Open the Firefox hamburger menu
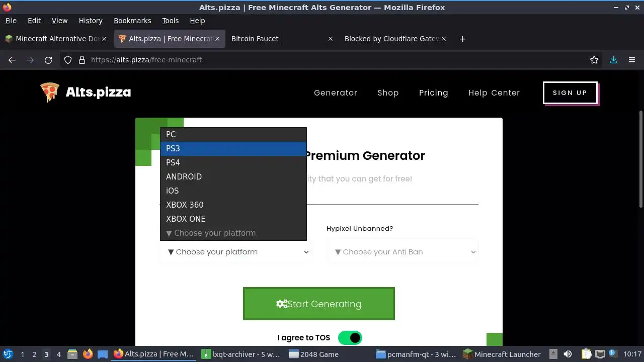644x362 pixels. 632,60
